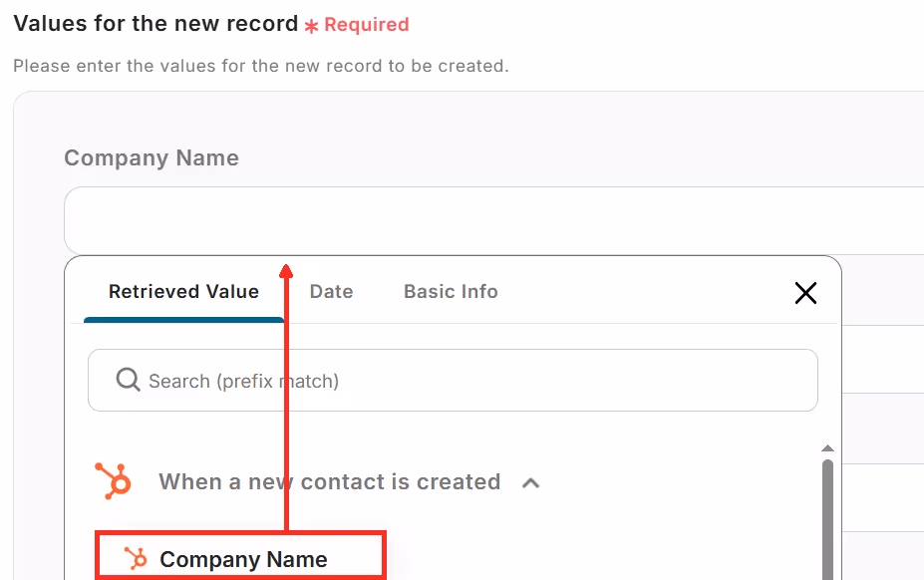Select the Company Name retrieved value

[240, 557]
